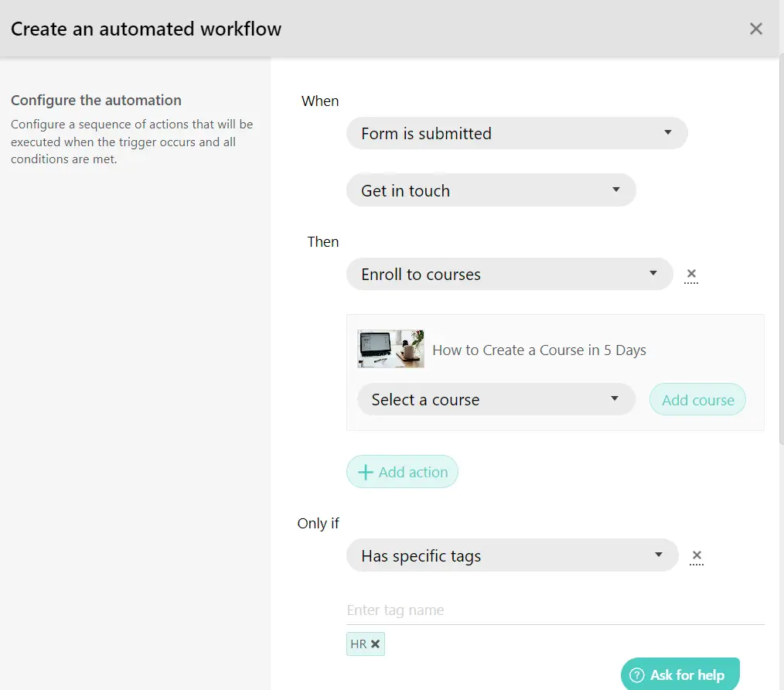Expand the "Has specific tags" condition dropdown
Screen dimensions: 784x690
(511, 555)
